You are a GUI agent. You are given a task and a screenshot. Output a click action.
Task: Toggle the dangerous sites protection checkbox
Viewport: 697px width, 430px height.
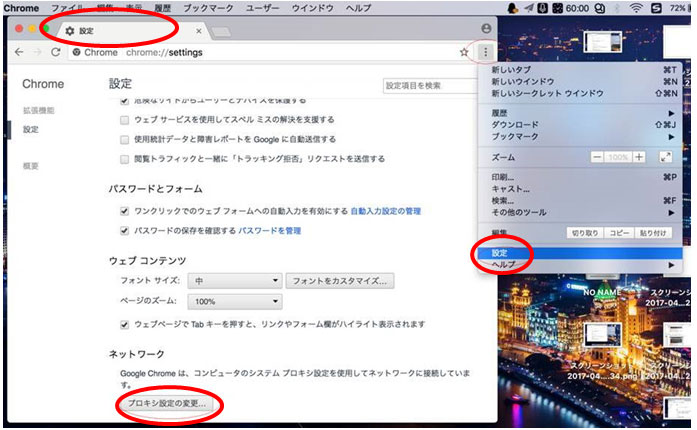[124, 101]
